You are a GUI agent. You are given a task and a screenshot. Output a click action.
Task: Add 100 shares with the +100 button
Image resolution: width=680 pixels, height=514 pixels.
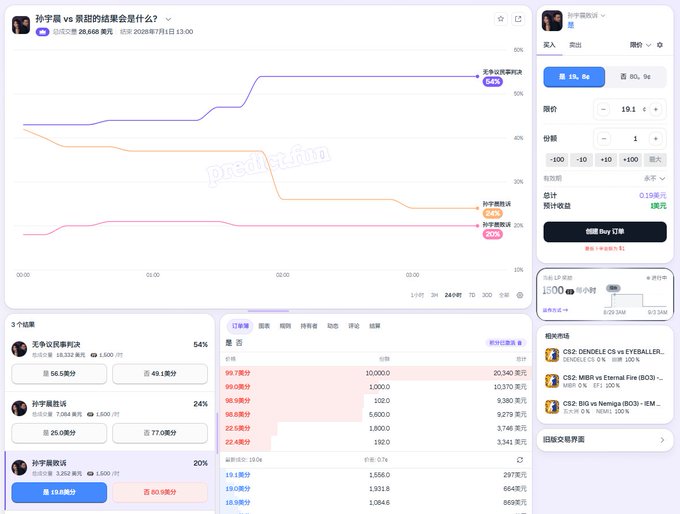[x=630, y=160]
